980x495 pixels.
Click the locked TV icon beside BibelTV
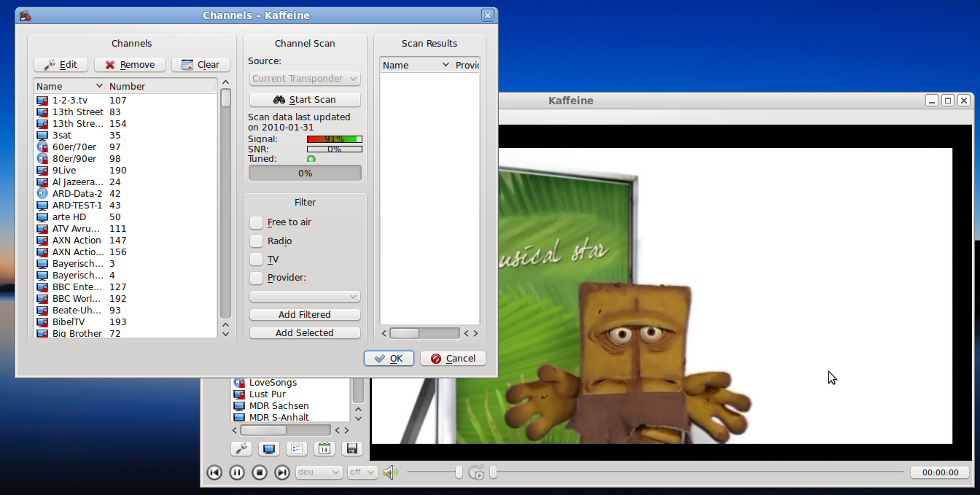tap(42, 322)
